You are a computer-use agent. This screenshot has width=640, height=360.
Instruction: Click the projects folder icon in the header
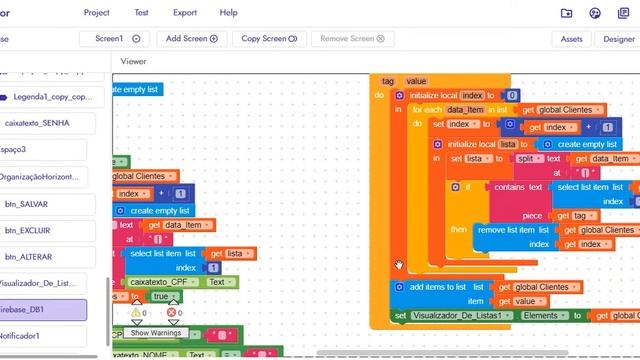[x=566, y=13]
